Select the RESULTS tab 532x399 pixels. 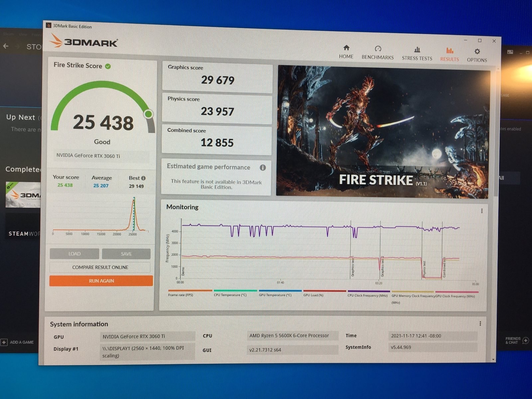(450, 55)
